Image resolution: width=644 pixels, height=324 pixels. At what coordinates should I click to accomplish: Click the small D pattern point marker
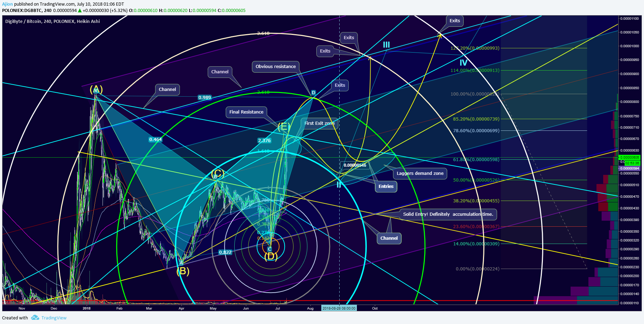[314, 93]
